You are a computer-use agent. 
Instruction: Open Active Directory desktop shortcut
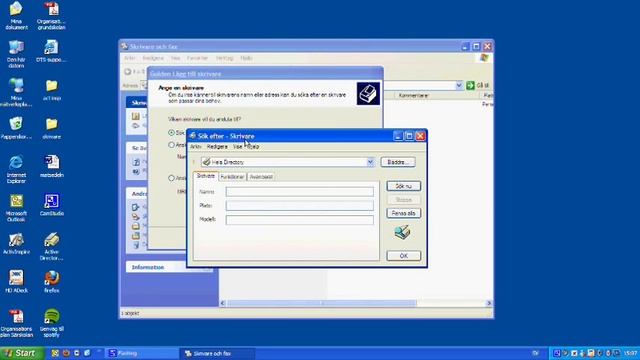click(x=51, y=246)
